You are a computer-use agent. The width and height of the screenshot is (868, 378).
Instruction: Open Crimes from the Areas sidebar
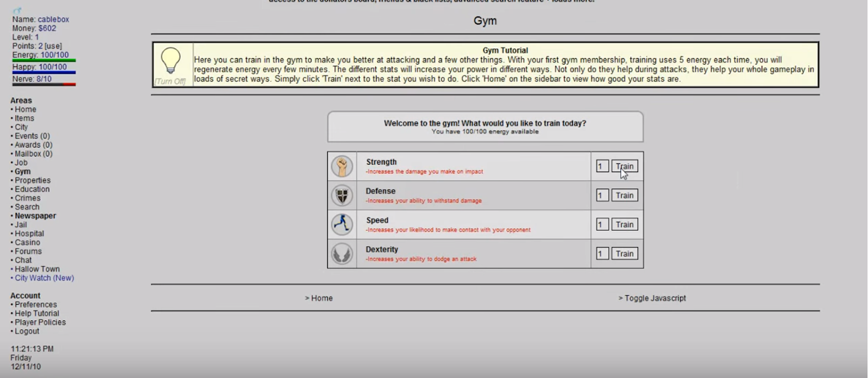[28, 198]
